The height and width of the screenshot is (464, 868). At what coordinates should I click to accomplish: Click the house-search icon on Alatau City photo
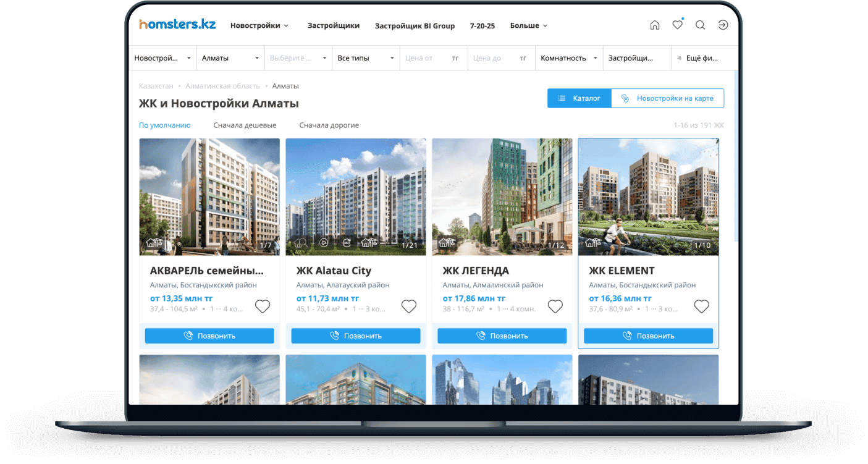coord(301,243)
